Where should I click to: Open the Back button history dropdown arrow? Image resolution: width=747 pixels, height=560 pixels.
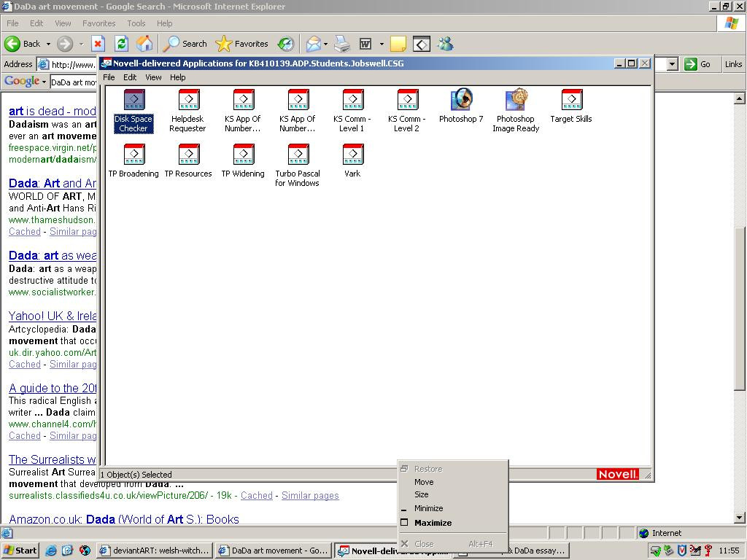click(48, 44)
